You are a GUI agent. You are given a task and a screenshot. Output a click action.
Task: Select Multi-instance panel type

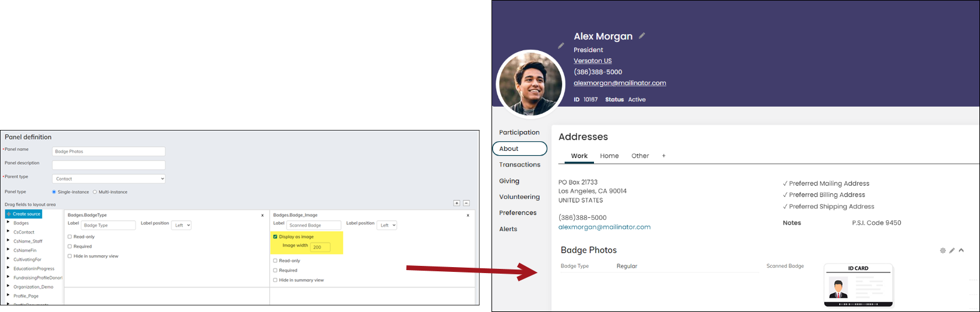coord(95,192)
